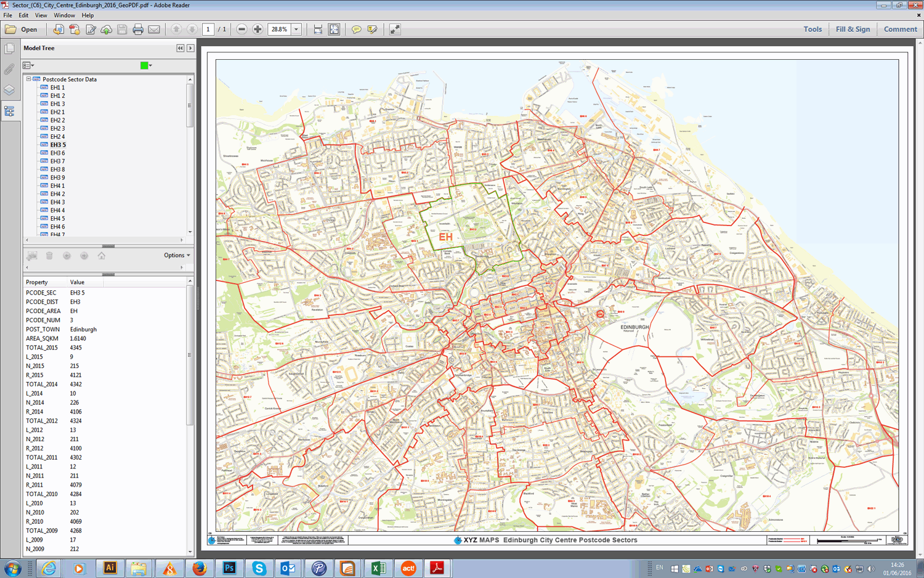The image size is (924, 578).
Task: Add a sticky note comment
Action: point(356,29)
